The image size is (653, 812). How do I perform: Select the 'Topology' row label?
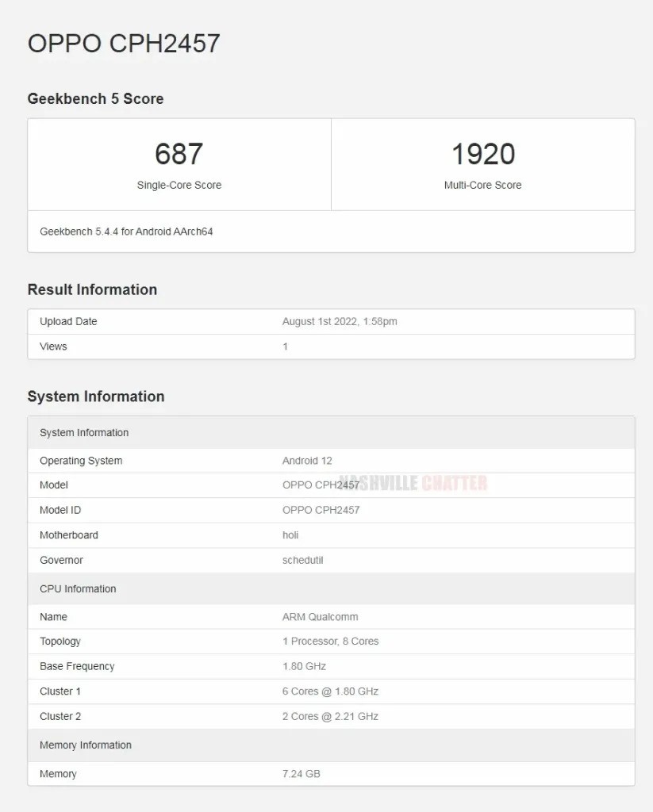(x=60, y=642)
